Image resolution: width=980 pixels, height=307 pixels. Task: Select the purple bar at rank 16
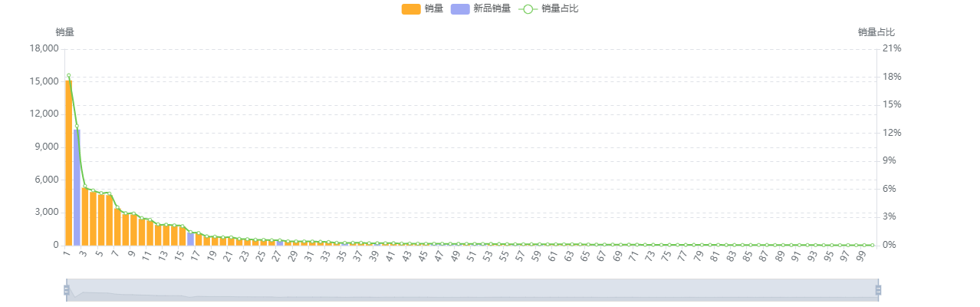190,239
